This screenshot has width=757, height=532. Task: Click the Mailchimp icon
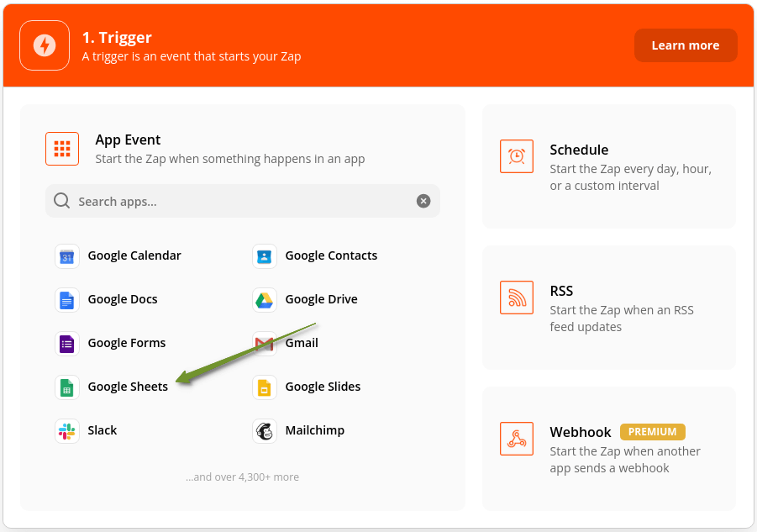point(264,430)
